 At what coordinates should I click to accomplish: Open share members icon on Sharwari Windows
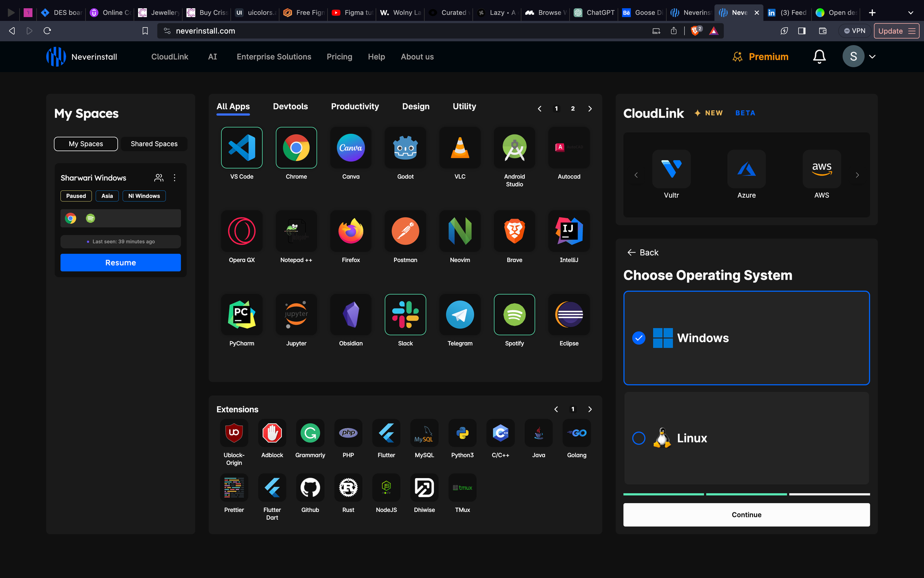click(x=158, y=178)
